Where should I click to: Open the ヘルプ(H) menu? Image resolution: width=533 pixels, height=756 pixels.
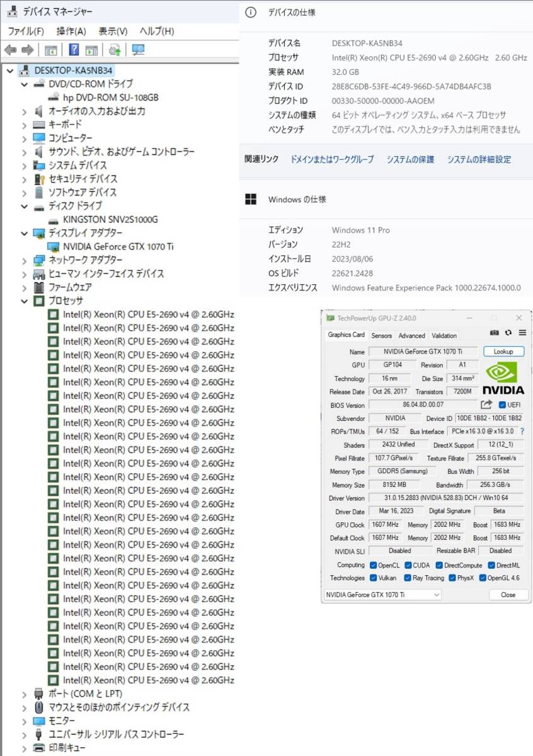point(157,31)
